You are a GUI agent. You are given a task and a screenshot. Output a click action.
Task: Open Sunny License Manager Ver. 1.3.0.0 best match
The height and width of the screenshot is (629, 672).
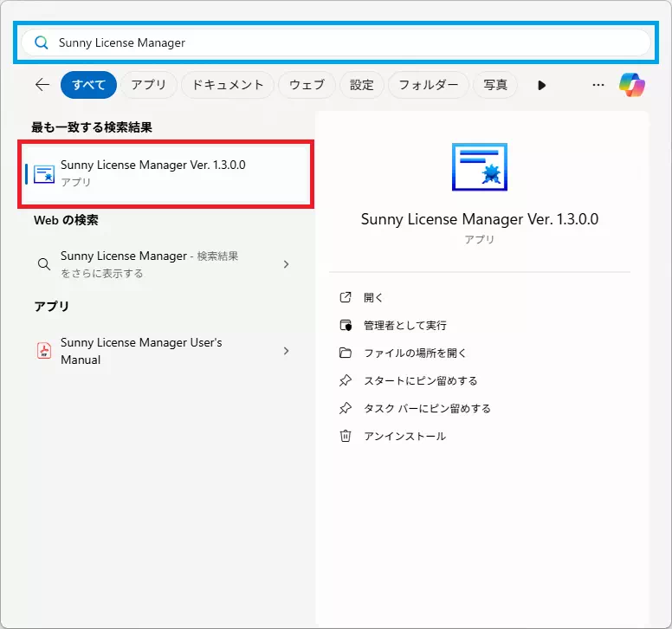(166, 173)
